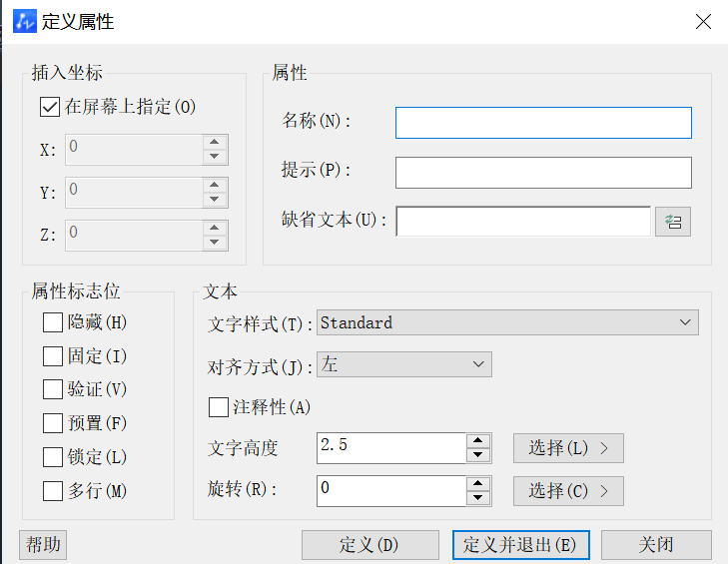
Task: Decrease 文字高度 value with down arrow
Action: pyautogui.click(x=478, y=455)
